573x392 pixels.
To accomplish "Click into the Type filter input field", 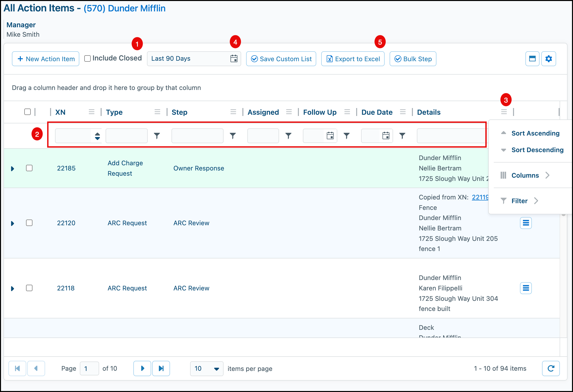I will tap(127, 136).
